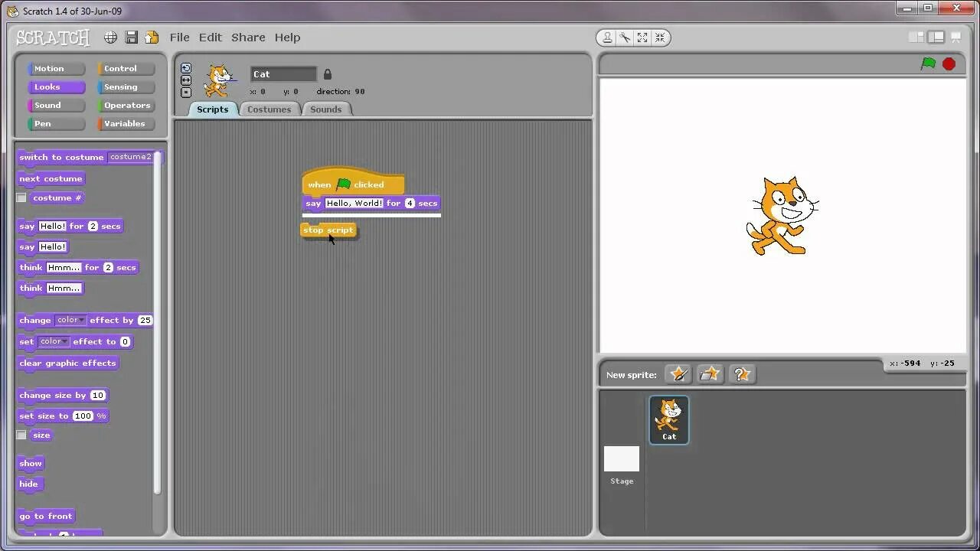Open the File menu
Viewport: 980px width, 551px height.
179,37
